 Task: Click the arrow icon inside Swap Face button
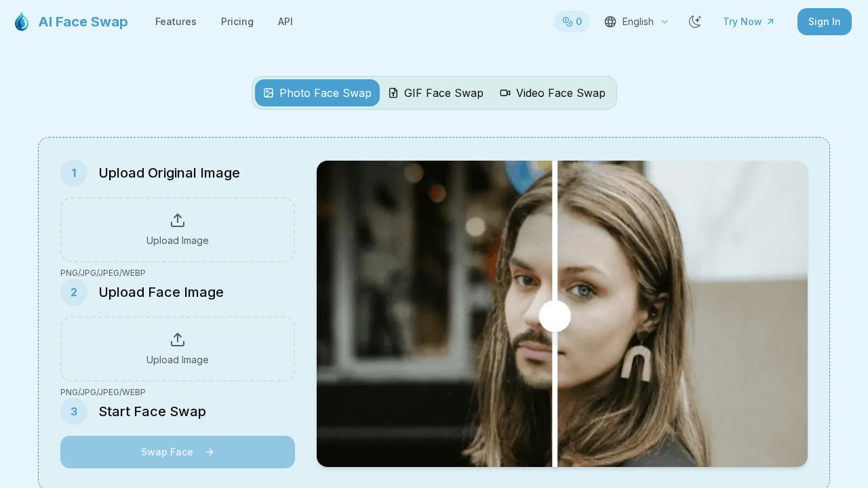[x=210, y=451]
